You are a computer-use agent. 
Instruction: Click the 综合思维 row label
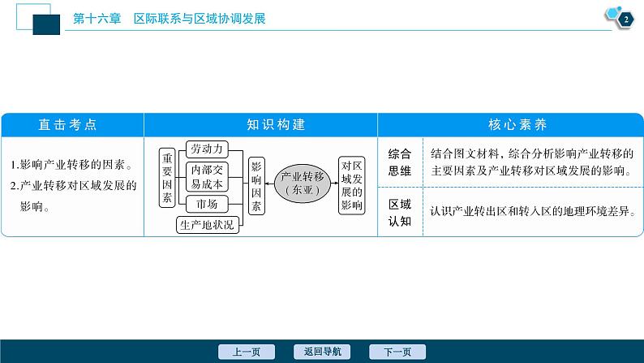pyautogui.click(x=400, y=162)
